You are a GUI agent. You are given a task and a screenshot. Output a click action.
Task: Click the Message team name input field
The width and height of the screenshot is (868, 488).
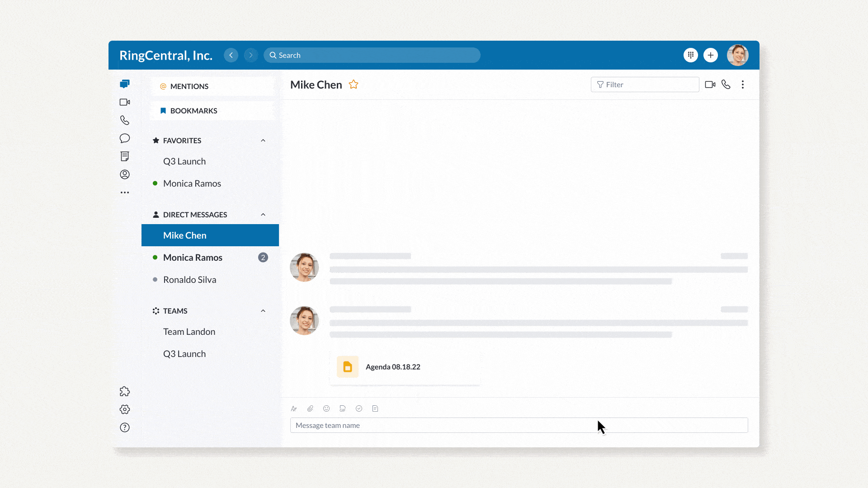[452, 425]
